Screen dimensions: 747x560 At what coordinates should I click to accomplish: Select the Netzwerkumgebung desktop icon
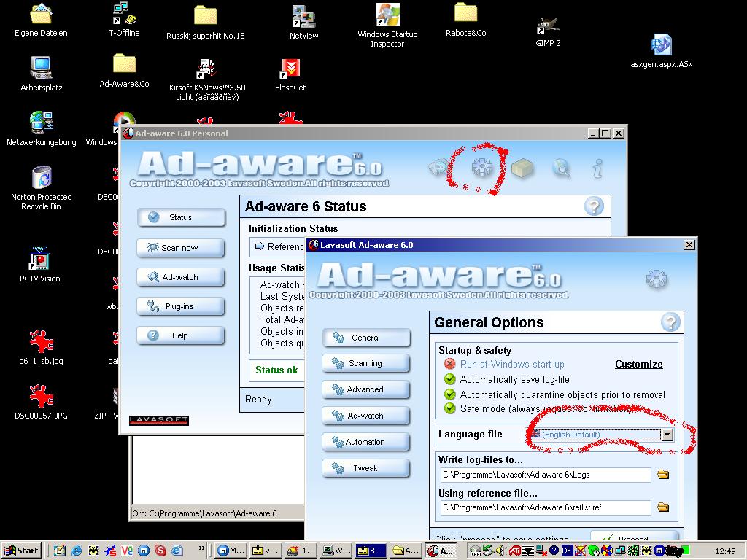click(42, 128)
